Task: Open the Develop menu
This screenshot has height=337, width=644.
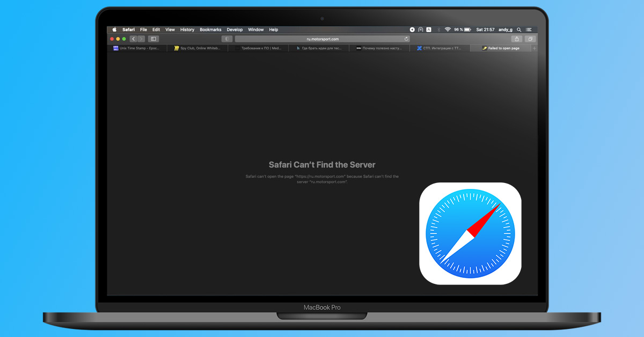Action: coord(235,30)
